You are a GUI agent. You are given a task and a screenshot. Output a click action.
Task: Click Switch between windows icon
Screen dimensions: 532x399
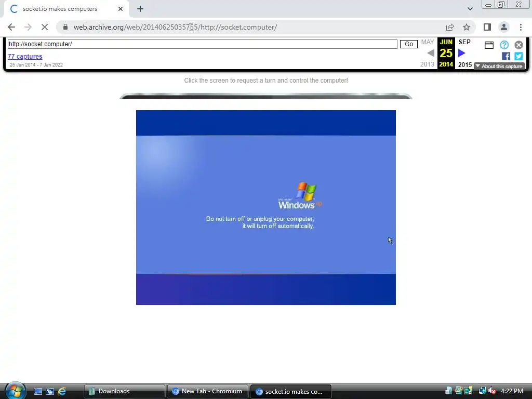point(50,391)
